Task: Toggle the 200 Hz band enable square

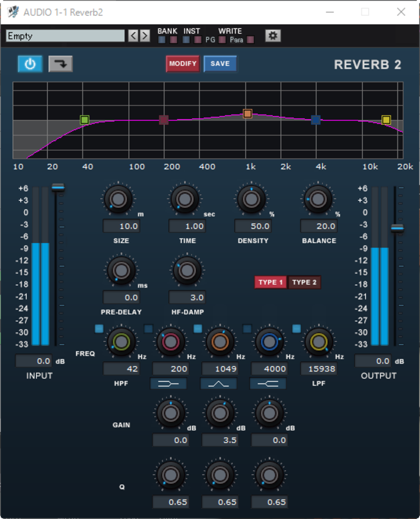Action: pos(149,328)
